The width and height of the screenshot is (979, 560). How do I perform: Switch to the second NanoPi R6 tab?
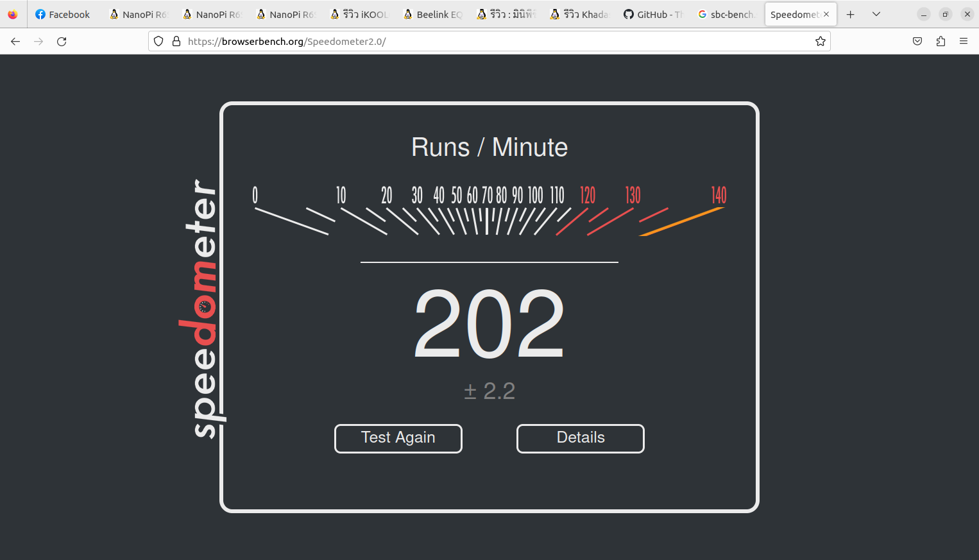[212, 14]
